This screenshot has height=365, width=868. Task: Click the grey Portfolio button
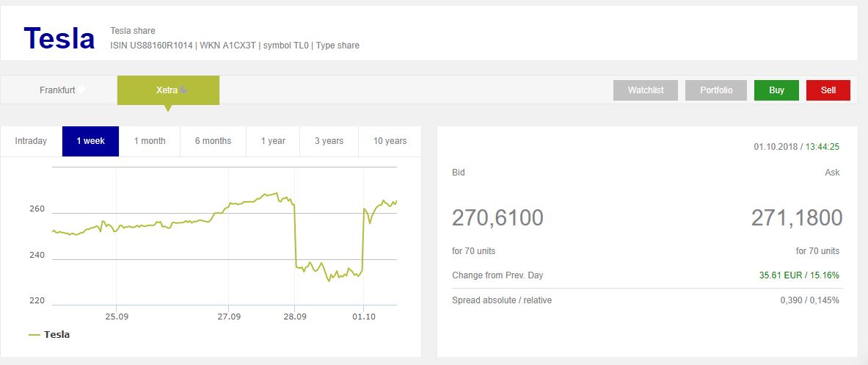pyautogui.click(x=716, y=90)
